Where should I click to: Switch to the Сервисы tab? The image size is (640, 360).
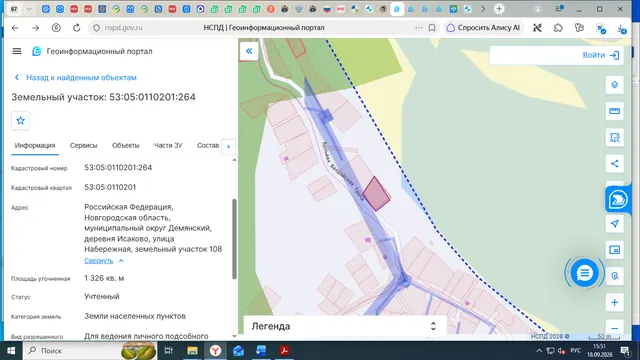pyautogui.click(x=83, y=146)
